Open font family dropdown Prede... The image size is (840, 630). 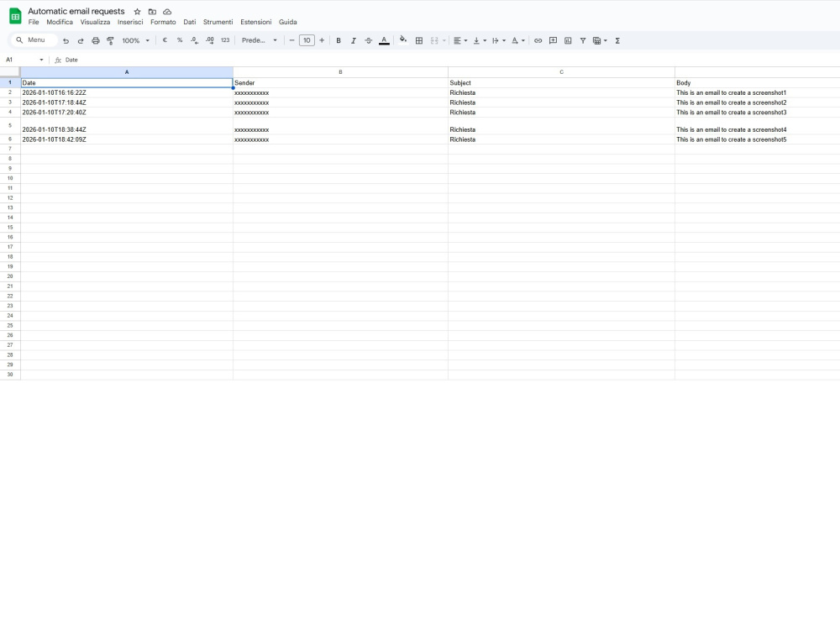click(x=260, y=40)
